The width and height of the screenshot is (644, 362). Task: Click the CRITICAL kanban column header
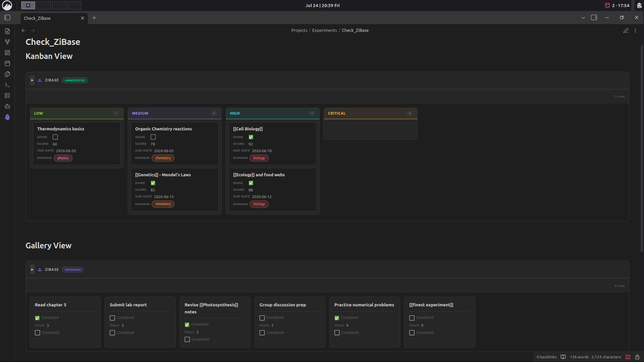370,113
